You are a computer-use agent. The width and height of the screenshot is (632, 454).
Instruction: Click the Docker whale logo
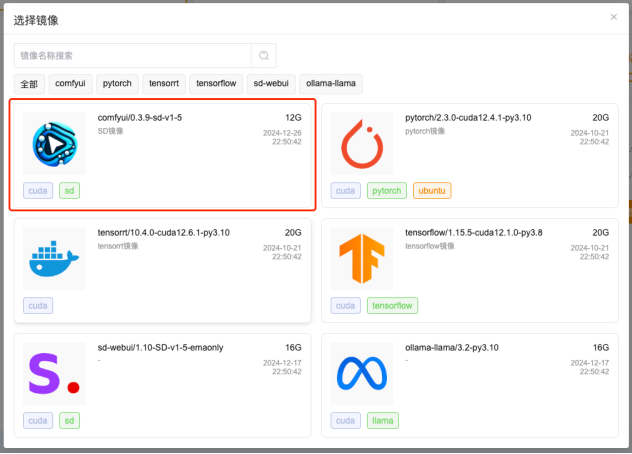(x=54, y=258)
